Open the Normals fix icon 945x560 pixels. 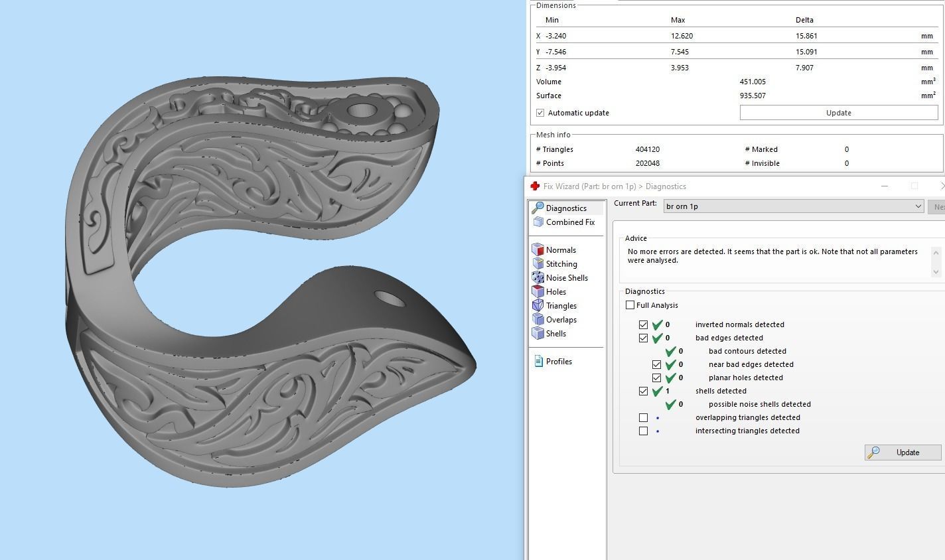tap(538, 250)
